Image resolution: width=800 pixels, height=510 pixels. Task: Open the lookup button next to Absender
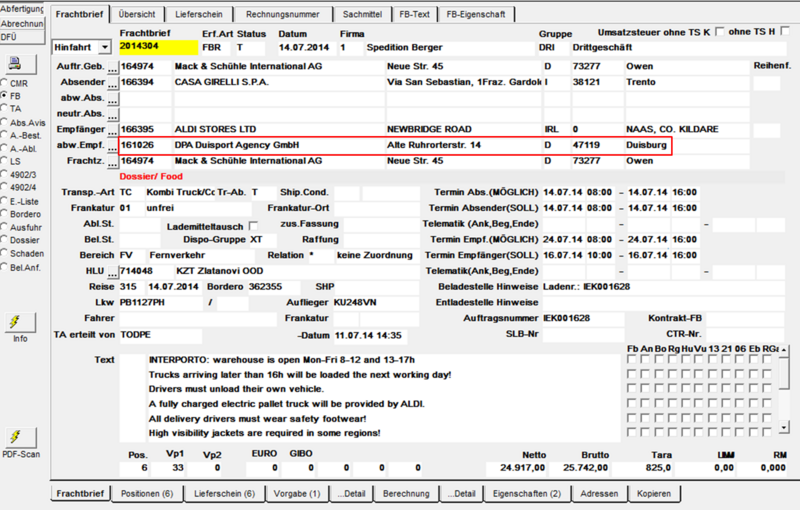pos(112,83)
